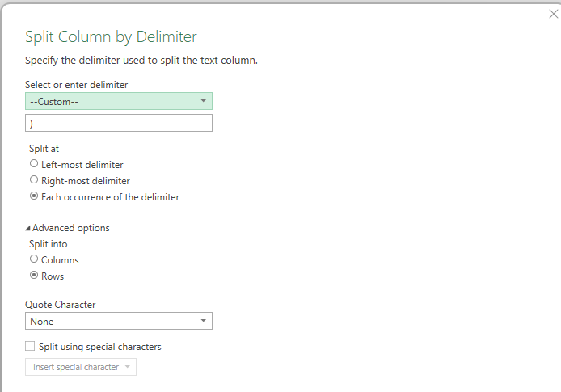Select Right-most delimiter radio option

(x=34, y=180)
